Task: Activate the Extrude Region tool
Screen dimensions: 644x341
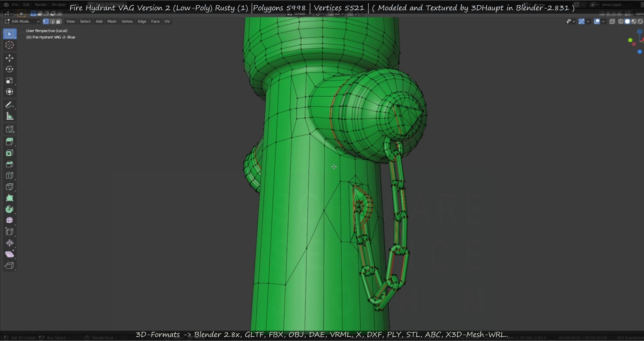Action: point(10,142)
